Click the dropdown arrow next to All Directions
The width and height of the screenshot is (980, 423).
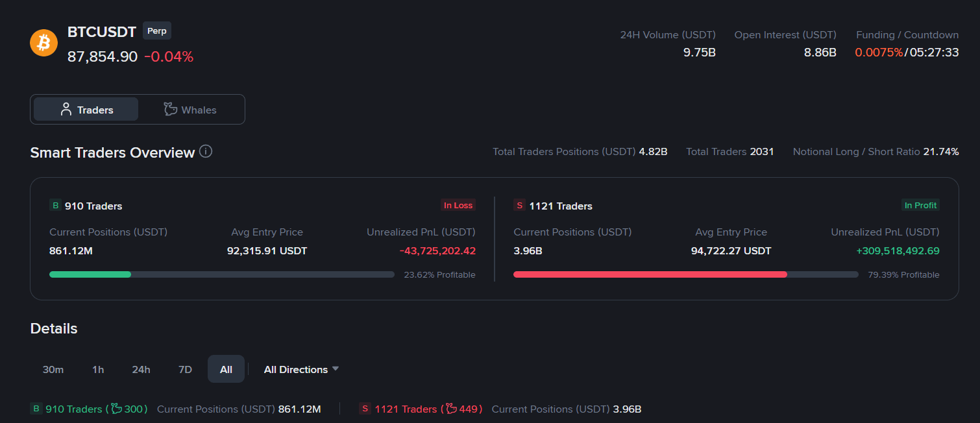point(336,369)
